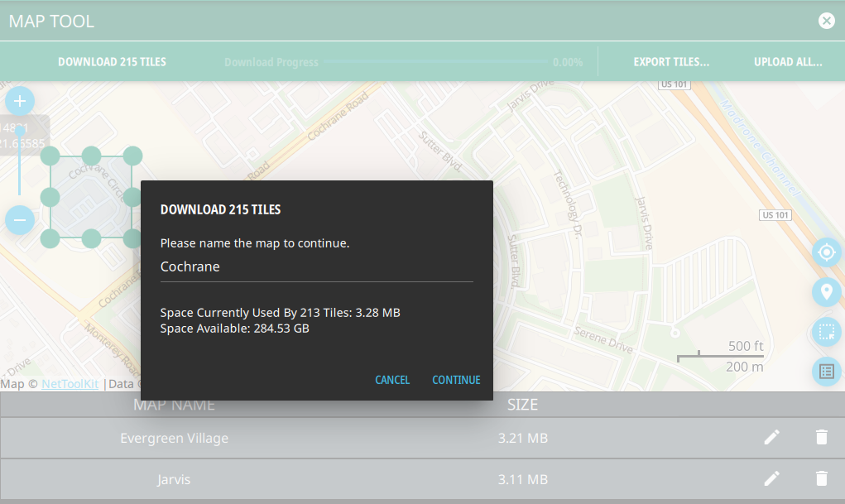Select Upload All in toolbar

click(x=787, y=62)
